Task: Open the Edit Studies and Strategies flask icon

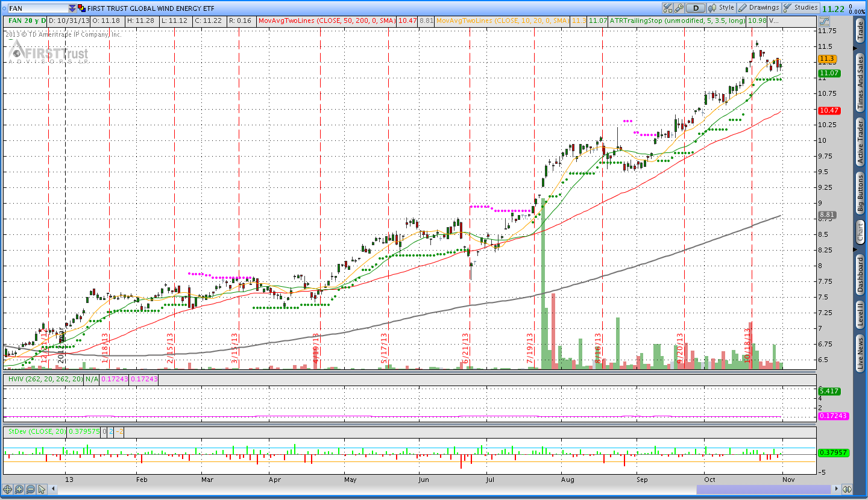Action: [667, 8]
